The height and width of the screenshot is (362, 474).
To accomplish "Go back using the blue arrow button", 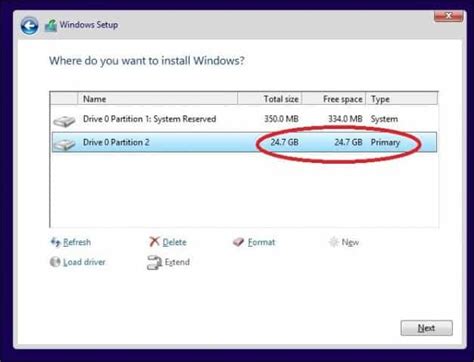I will tap(29, 26).
